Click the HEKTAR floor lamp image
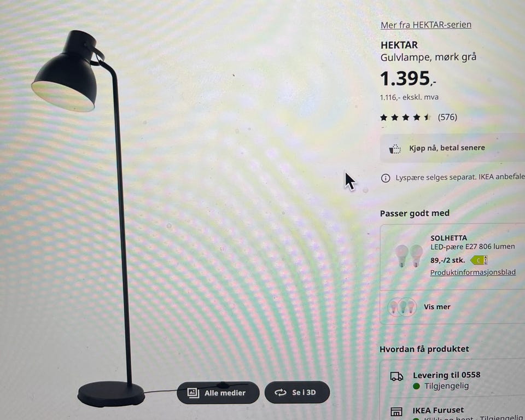Image resolution: width=525 pixels, height=420 pixels. (x=89, y=218)
